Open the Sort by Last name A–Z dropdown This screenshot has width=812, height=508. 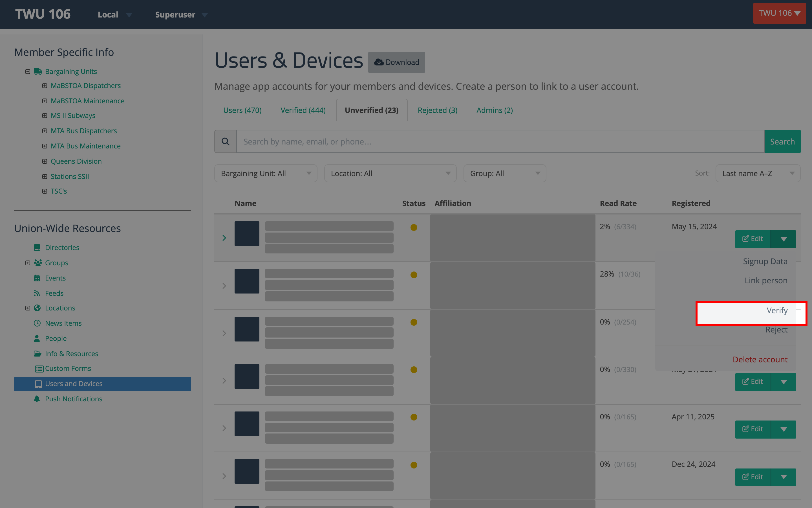point(758,173)
